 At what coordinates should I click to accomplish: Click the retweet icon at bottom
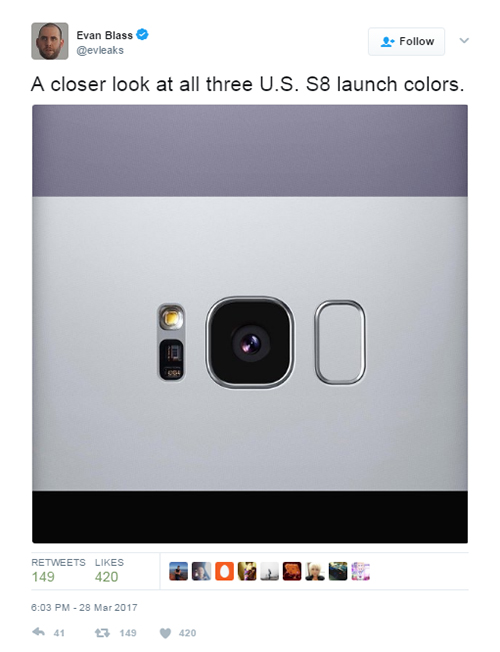[102, 633]
